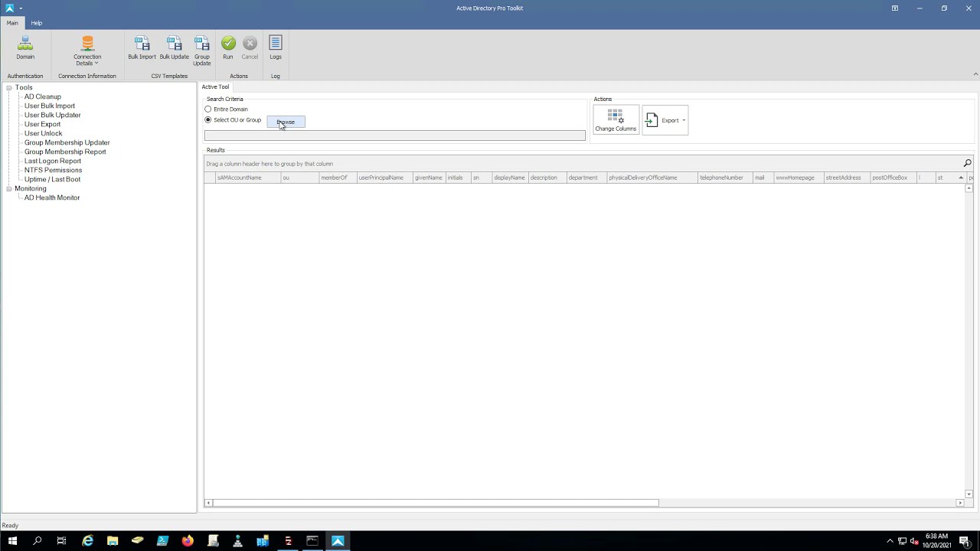This screenshot has height=551, width=980.
Task: Open Uptime / Last Boot tool
Action: point(52,179)
